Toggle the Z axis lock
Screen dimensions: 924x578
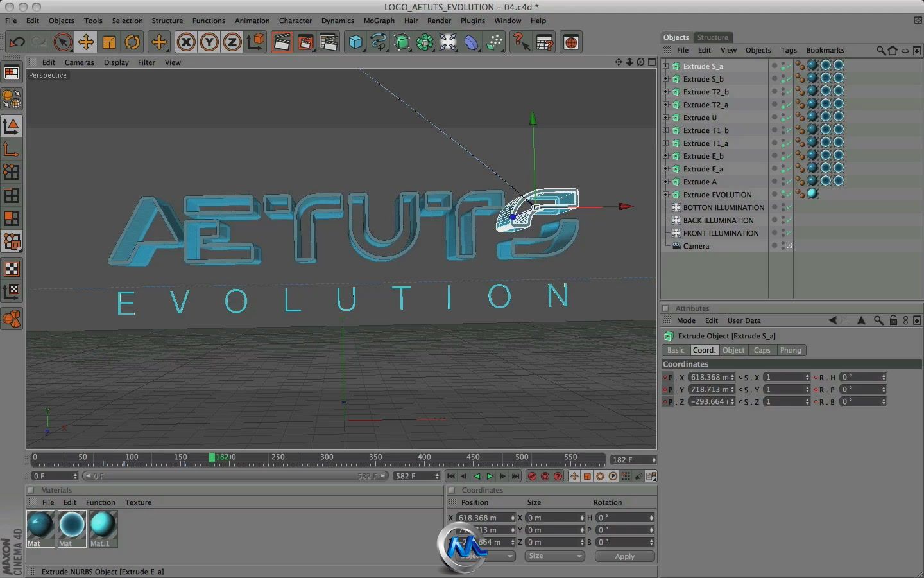pyautogui.click(x=232, y=42)
